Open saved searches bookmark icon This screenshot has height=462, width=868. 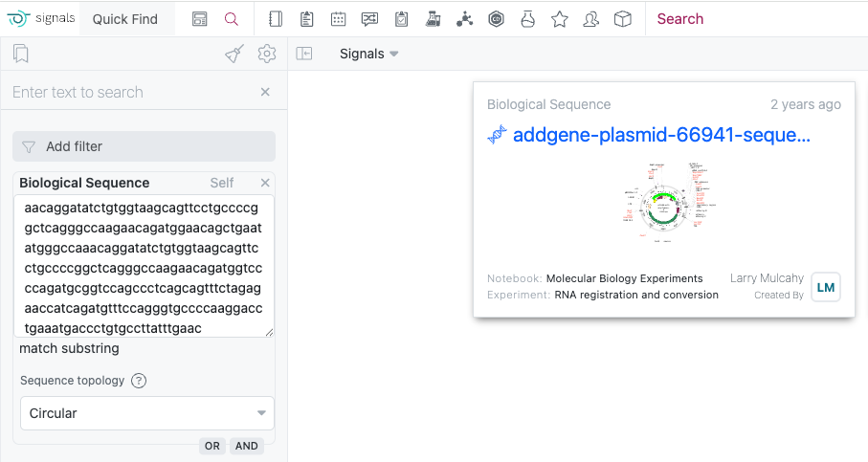[x=20, y=55]
